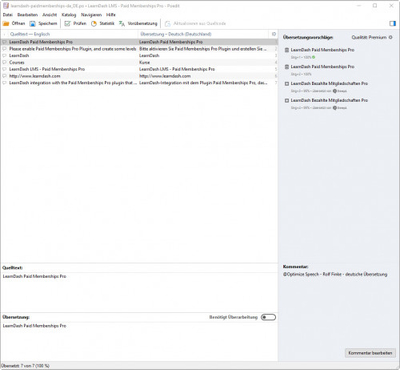Click status bar 'Übersetzt: 7 von 7 (100 %)'
This screenshot has height=370, width=400.
click(x=26, y=366)
